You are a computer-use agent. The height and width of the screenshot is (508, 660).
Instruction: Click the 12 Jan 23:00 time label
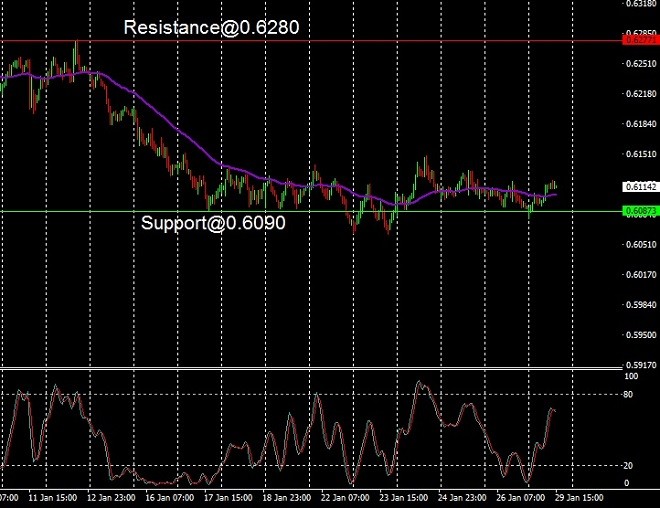pos(111,498)
